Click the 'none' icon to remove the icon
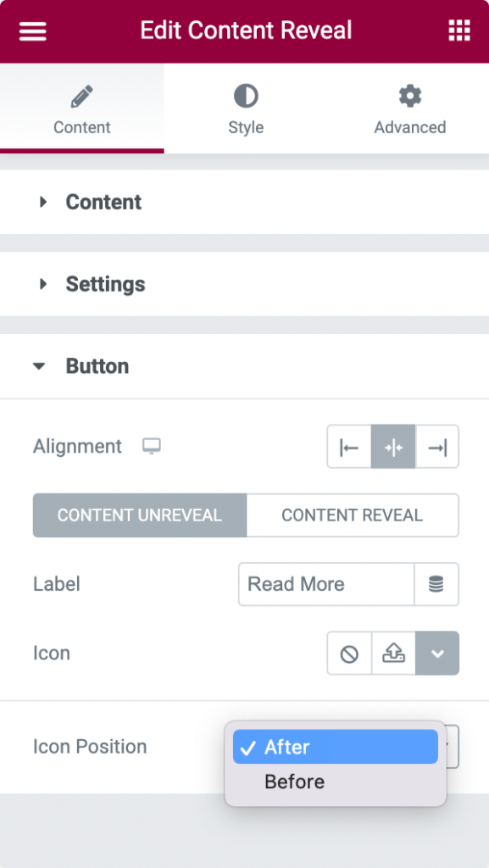Screen dimensions: 489x868 pyautogui.click(x=348, y=653)
